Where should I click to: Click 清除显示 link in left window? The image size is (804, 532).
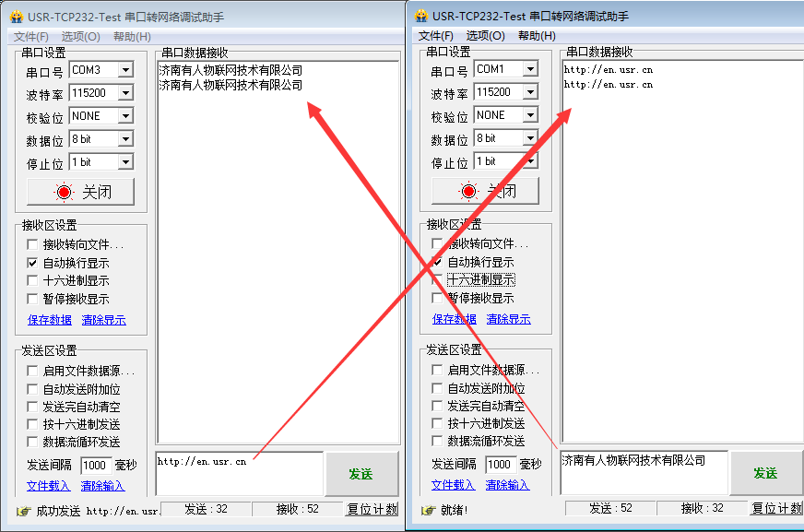click(x=103, y=320)
